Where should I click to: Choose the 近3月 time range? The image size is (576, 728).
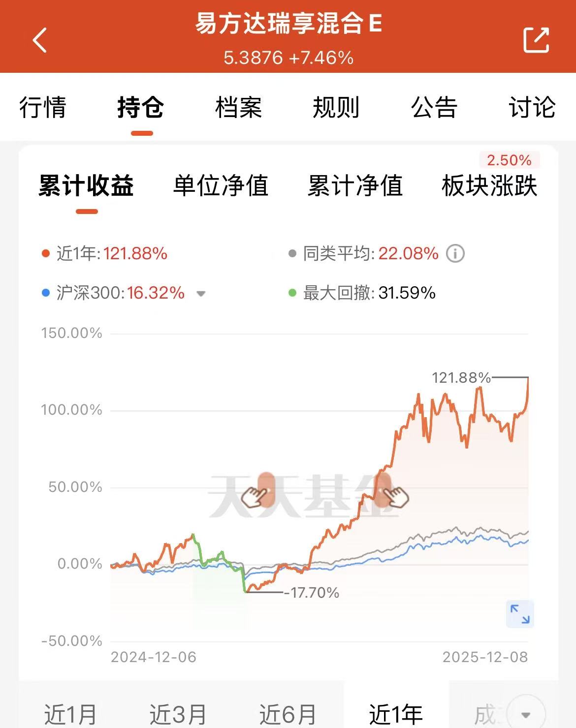tap(178, 714)
